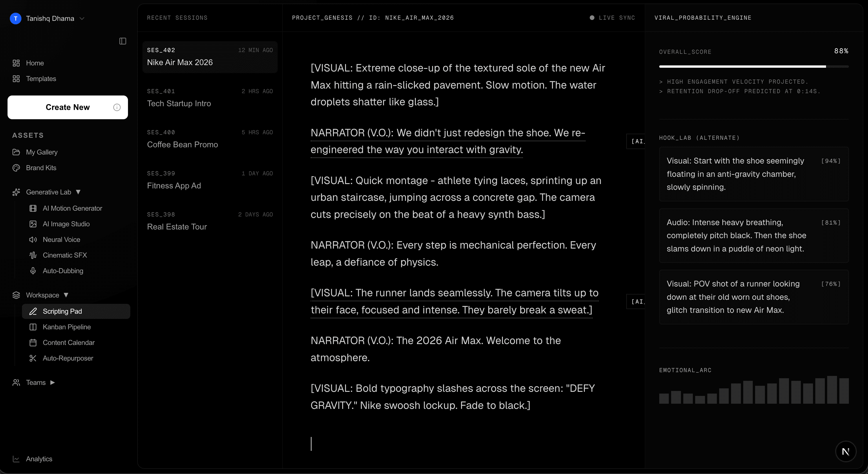Open the Templates page
This screenshot has width=868, height=474.
point(41,79)
